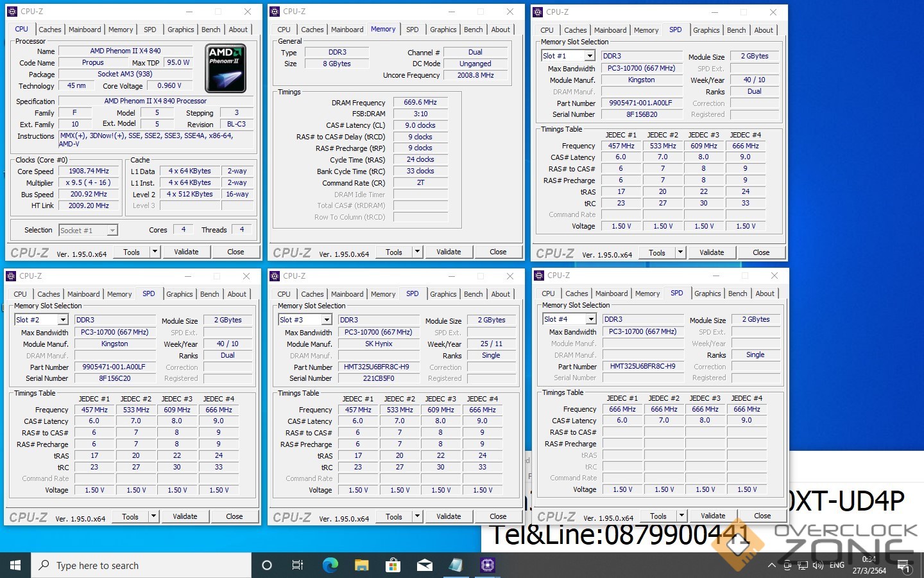Open Task View from the taskbar
This screenshot has height=578, width=924.
(298, 565)
